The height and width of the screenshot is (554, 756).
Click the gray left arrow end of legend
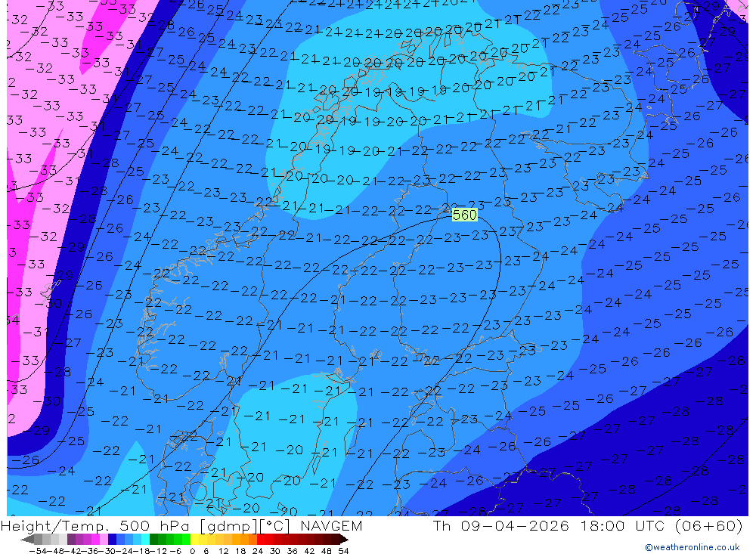pos(27,540)
